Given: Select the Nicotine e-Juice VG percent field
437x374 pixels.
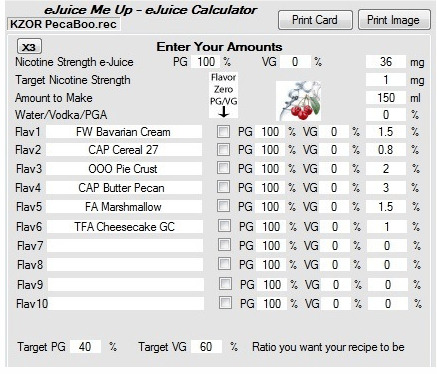Looking at the screenshot, I should pos(295,62).
